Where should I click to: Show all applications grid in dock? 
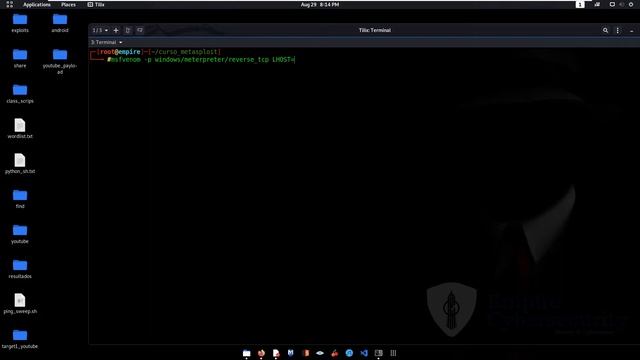[x=393, y=353]
